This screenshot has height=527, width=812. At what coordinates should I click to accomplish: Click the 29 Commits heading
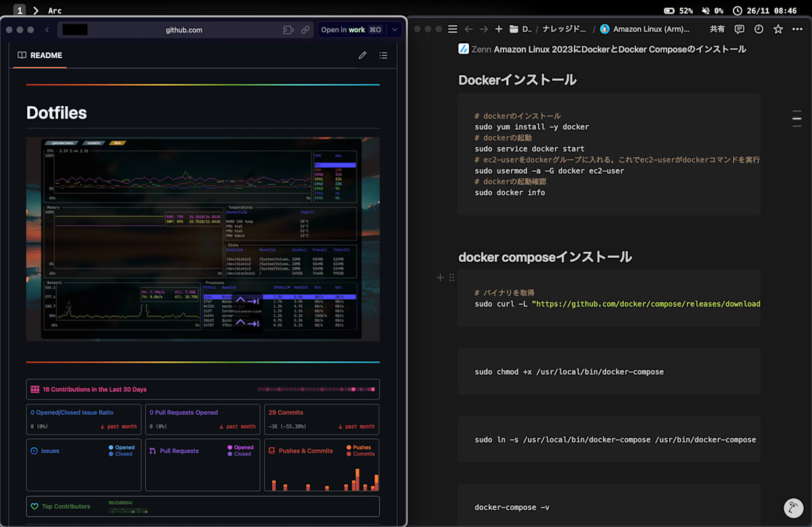tap(286, 412)
